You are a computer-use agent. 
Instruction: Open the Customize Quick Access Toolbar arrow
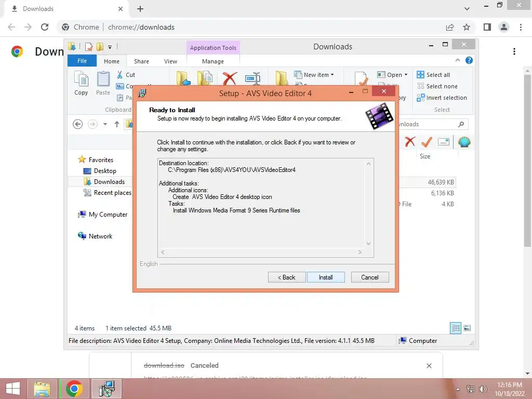(110, 47)
